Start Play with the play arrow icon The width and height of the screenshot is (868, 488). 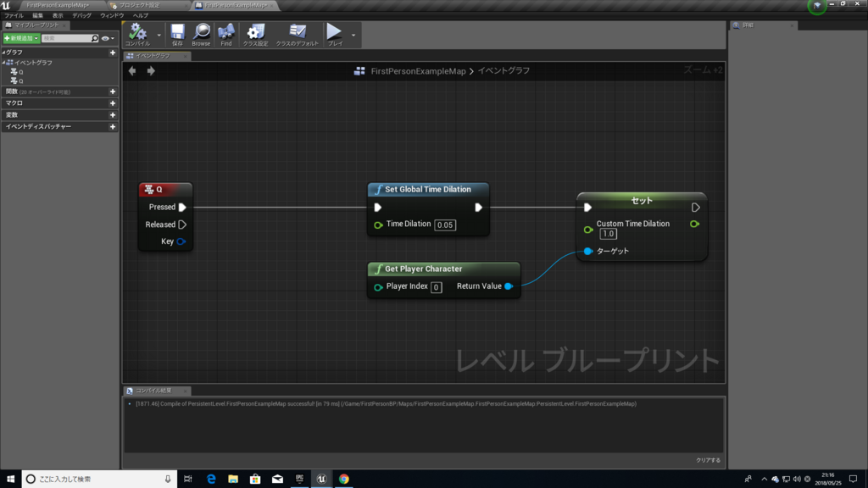pyautogui.click(x=334, y=31)
